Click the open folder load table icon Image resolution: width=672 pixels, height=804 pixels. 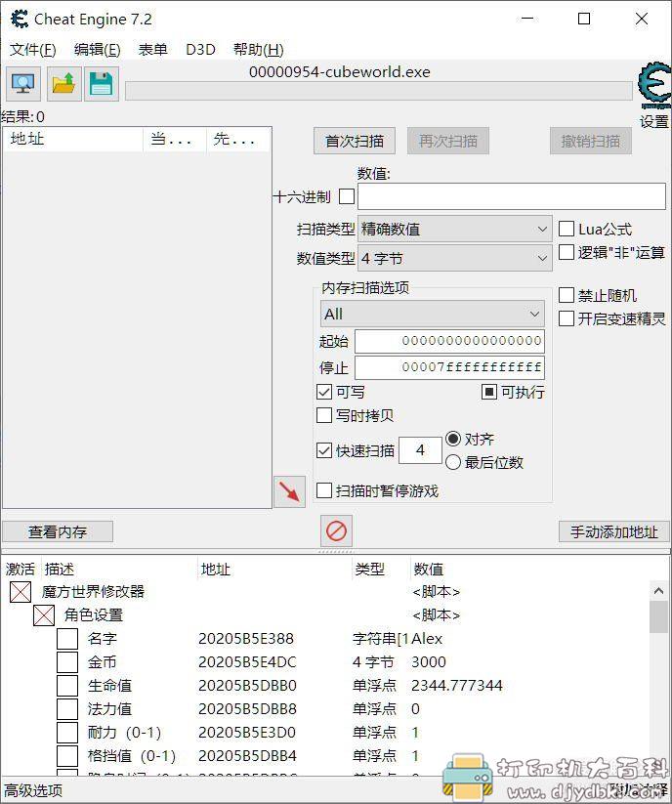(64, 84)
